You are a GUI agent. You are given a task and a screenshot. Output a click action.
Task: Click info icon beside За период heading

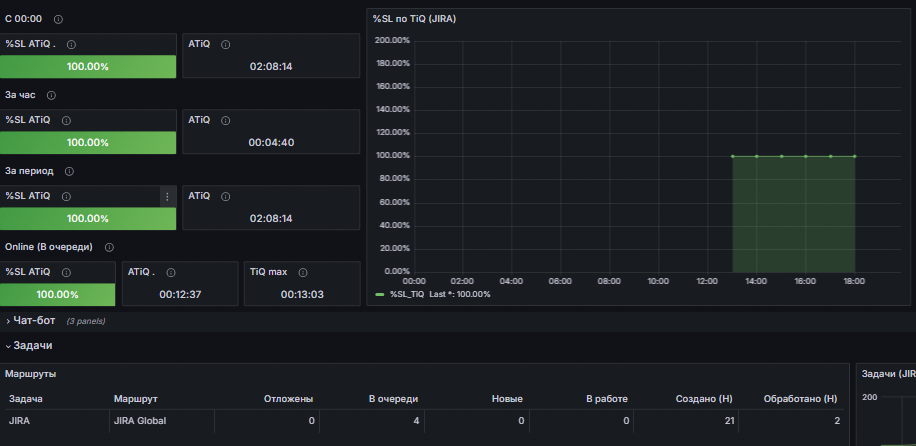69,171
